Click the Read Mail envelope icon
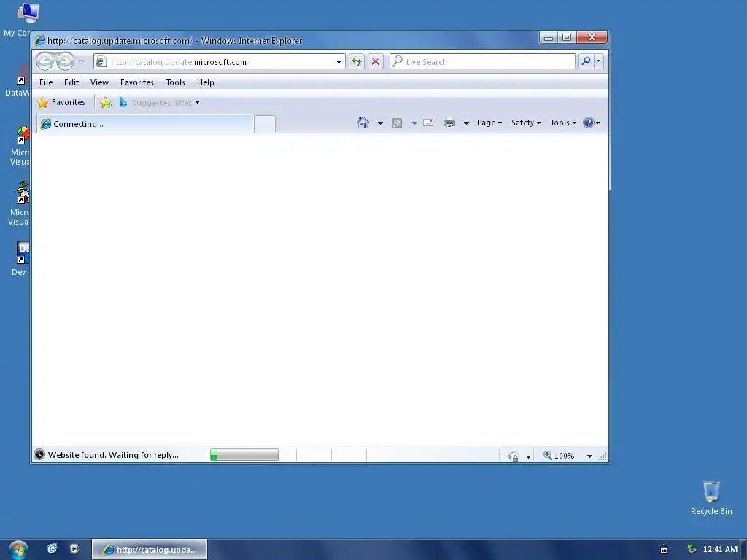Screen dimensions: 747x560 pos(428,122)
